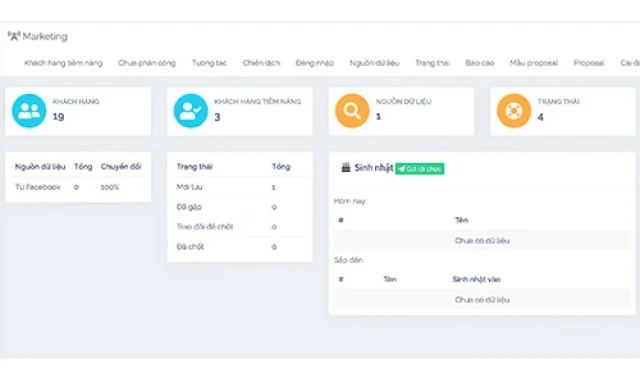
Task: Click the Mới lưu status row
Action: [x=240, y=187]
